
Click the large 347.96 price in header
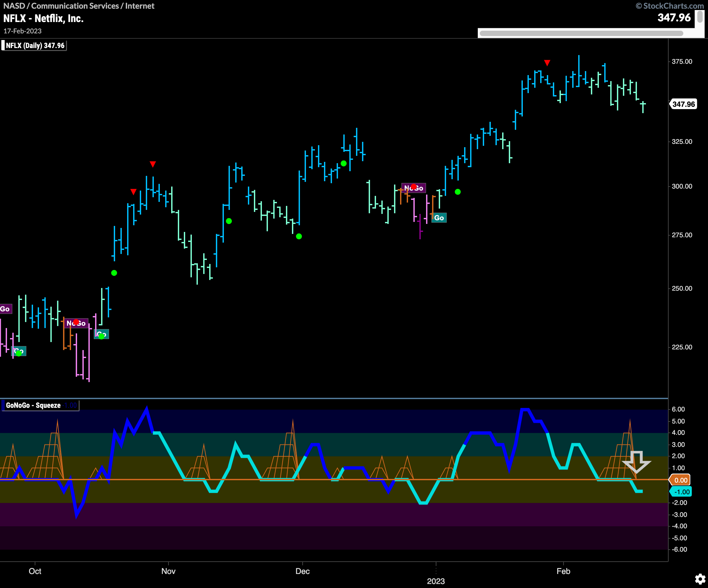coord(674,18)
